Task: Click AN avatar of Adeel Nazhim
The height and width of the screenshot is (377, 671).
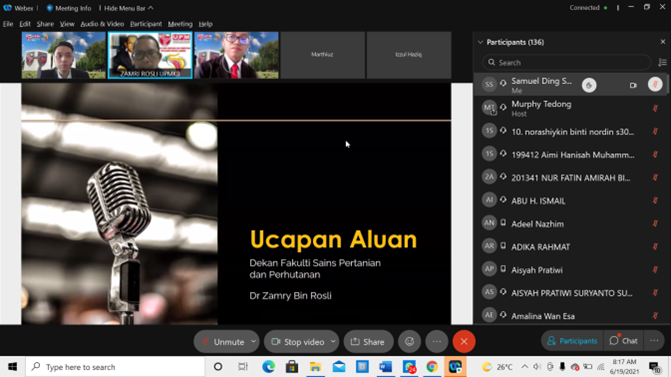Action: point(489,223)
